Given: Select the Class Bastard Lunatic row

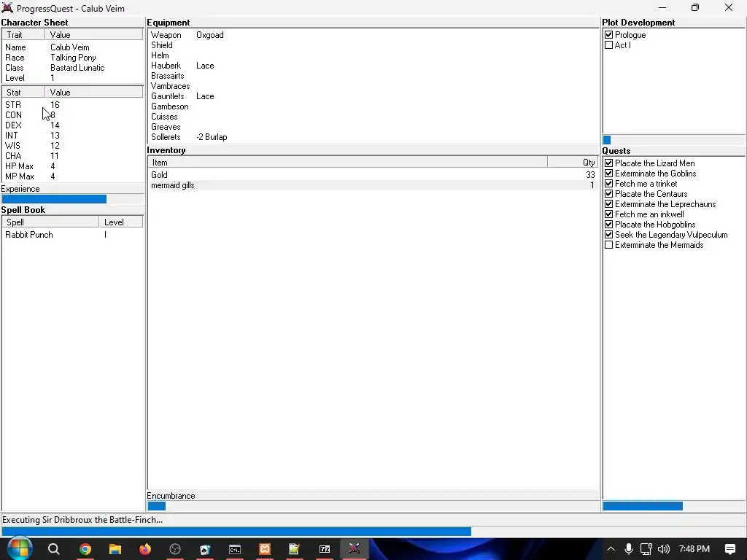Looking at the screenshot, I should pyautogui.click(x=72, y=68).
